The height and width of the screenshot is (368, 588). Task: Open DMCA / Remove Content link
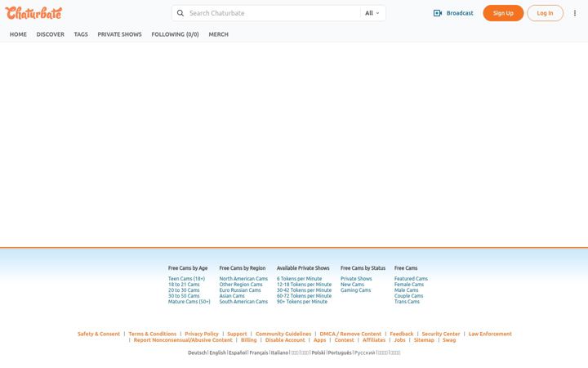[350, 334]
